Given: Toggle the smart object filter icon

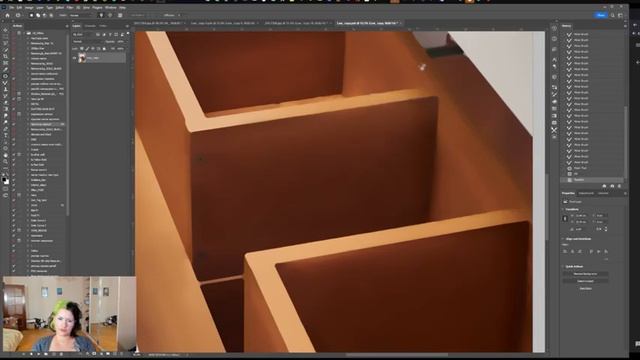Looking at the screenshot, I should click(122, 35).
